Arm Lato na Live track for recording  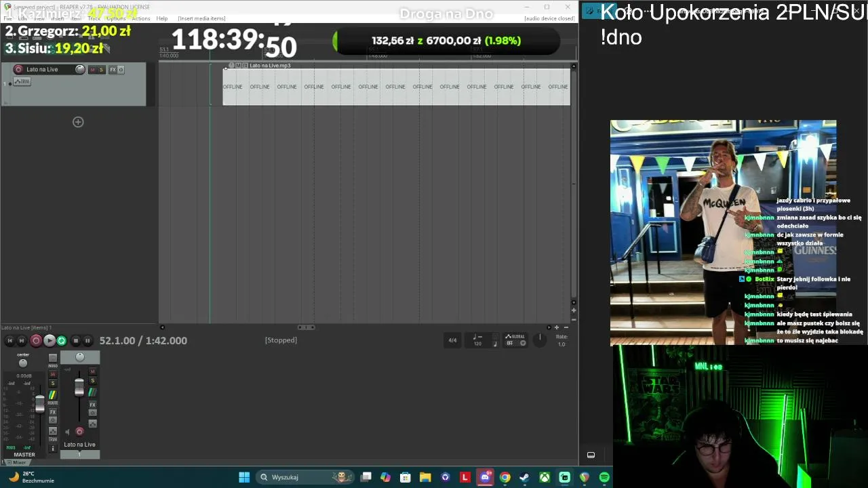[18, 69]
